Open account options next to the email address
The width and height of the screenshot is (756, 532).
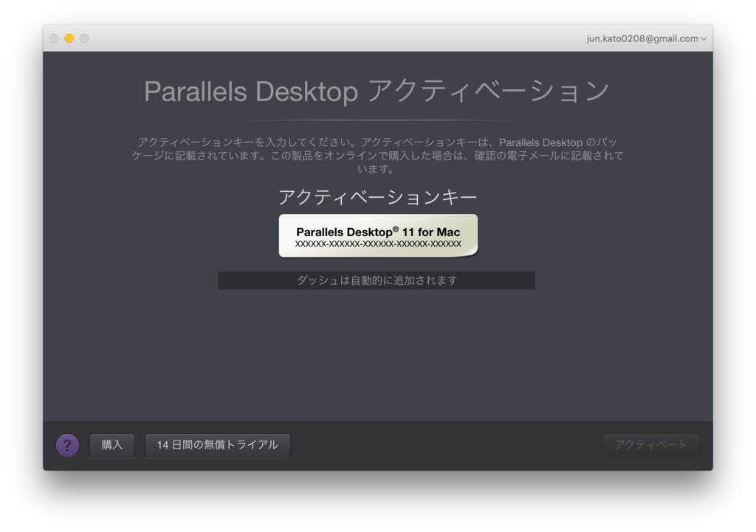[704, 38]
